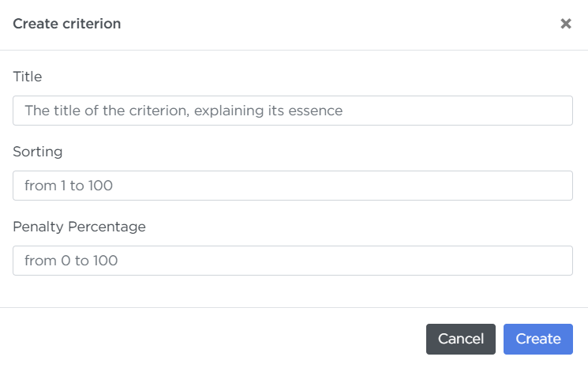The width and height of the screenshot is (588, 368).
Task: Click the word 'criterion' in the dialog header
Action: click(x=92, y=24)
